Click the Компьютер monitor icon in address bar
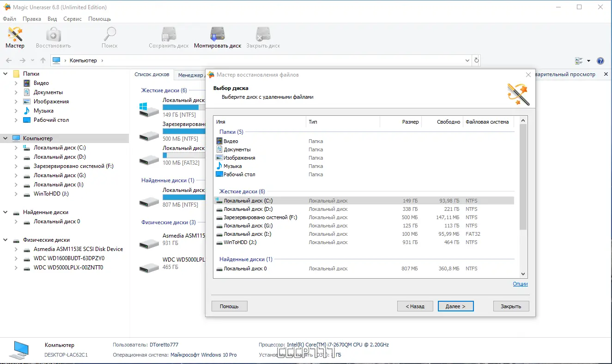The image size is (612, 364). [56, 60]
